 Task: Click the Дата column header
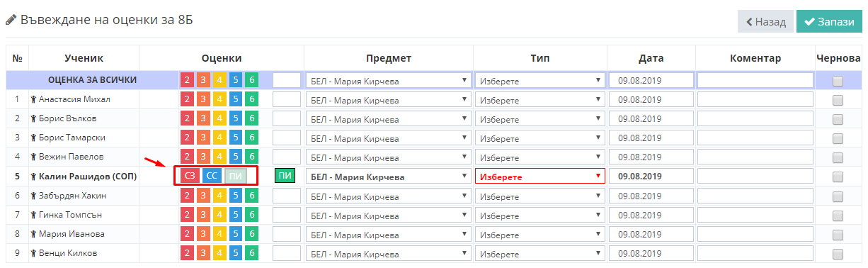pyautogui.click(x=651, y=58)
